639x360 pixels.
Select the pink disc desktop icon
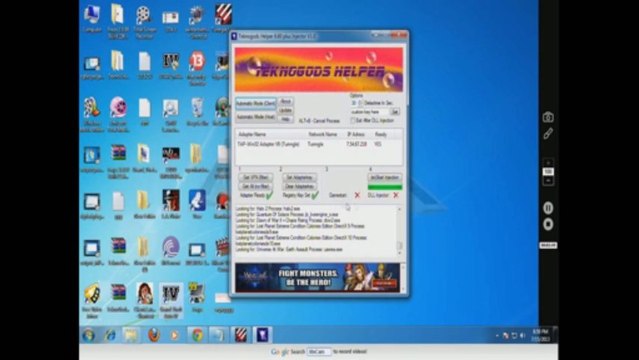coord(118,115)
